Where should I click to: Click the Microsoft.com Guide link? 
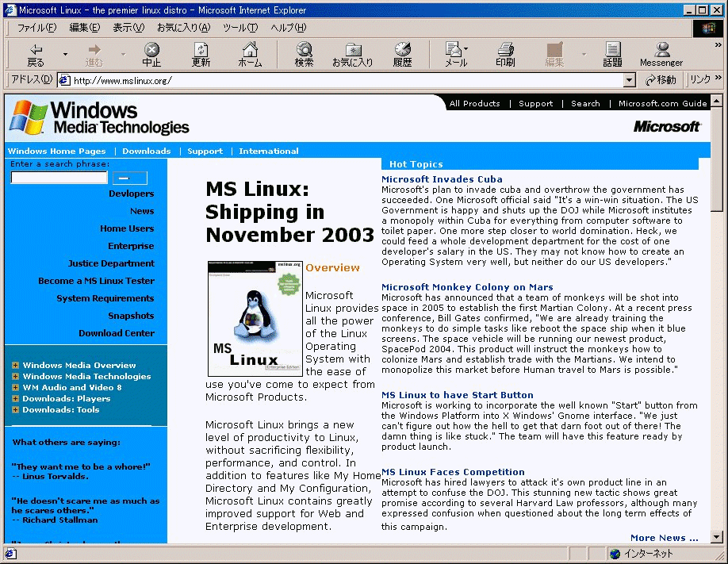[x=662, y=104]
